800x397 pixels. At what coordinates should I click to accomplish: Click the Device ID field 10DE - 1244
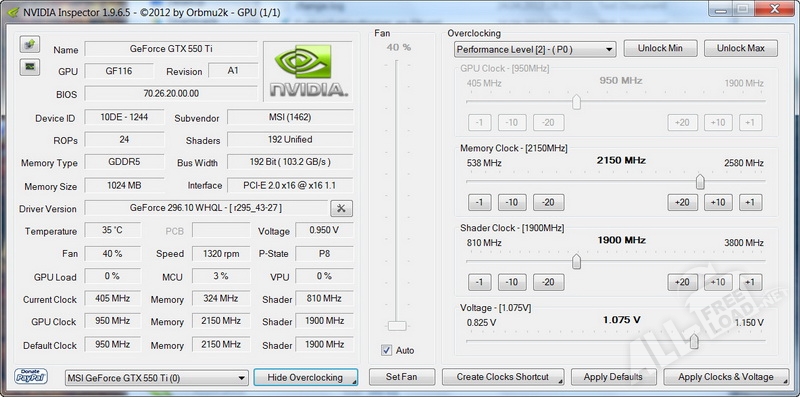(124, 117)
